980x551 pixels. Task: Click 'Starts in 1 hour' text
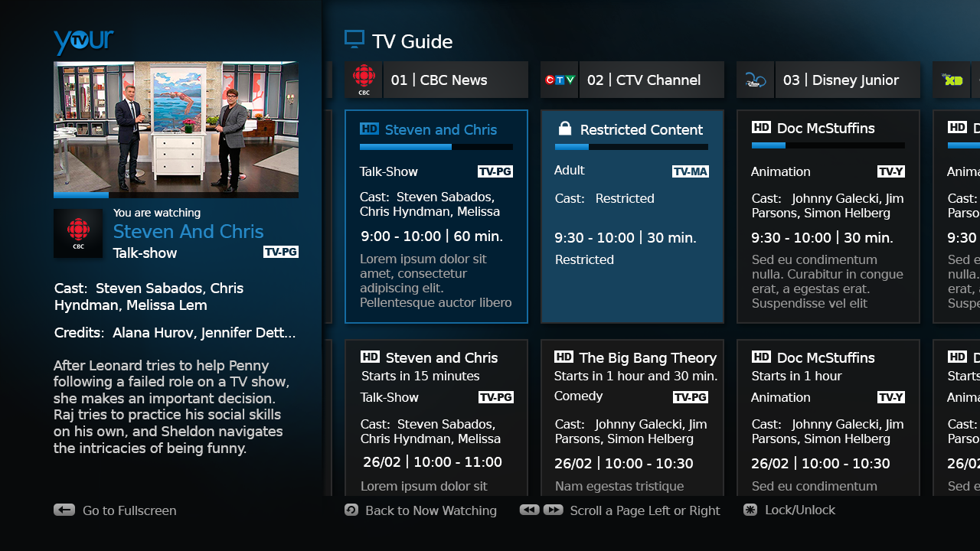pos(797,376)
